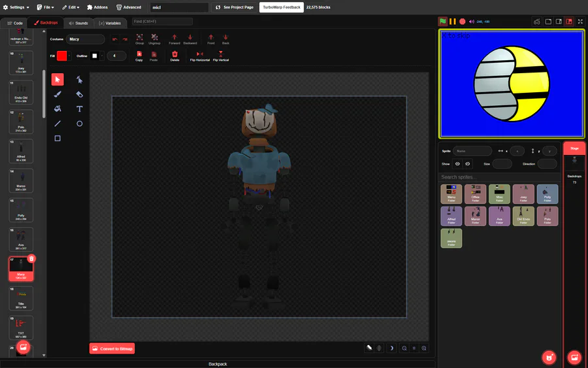The image size is (588, 368).
Task: Paste the copied object
Action: tap(154, 56)
